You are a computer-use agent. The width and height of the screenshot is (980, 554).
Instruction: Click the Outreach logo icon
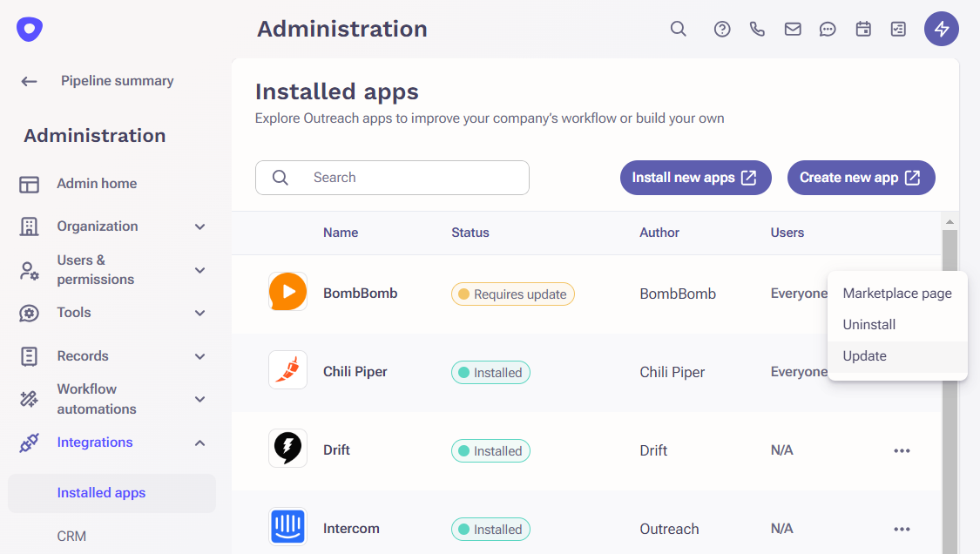click(30, 29)
